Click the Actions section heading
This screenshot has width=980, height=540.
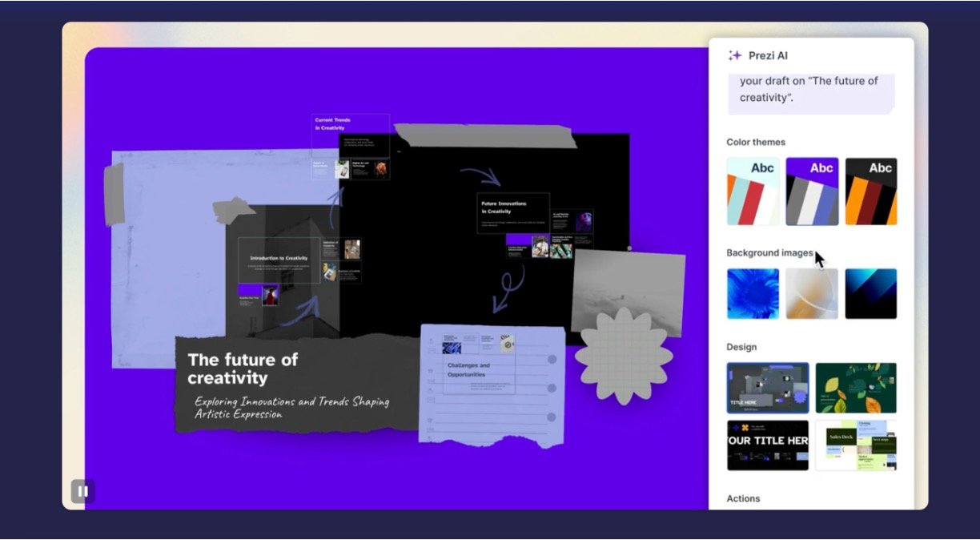(x=743, y=498)
